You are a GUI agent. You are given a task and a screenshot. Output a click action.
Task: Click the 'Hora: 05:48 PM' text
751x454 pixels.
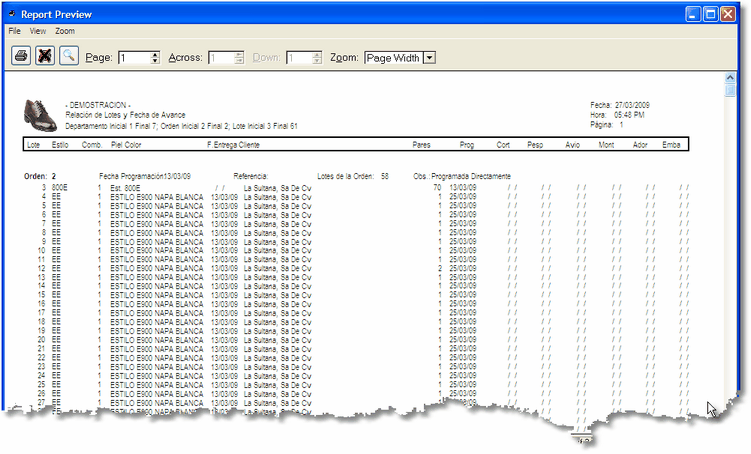tap(617, 115)
